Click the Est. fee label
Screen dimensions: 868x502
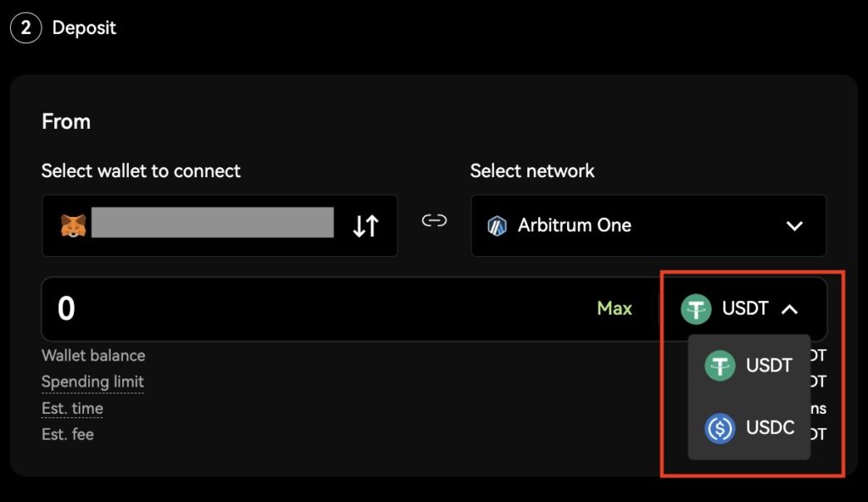coord(68,434)
